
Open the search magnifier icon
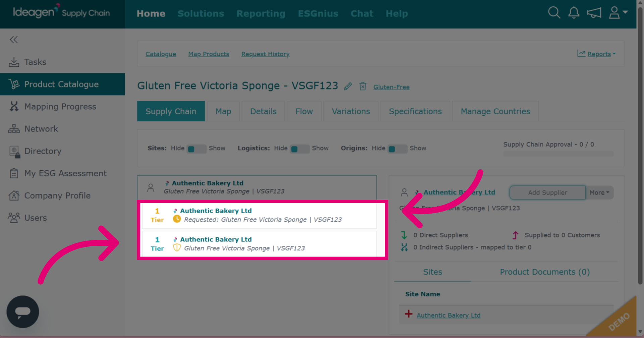(x=554, y=13)
